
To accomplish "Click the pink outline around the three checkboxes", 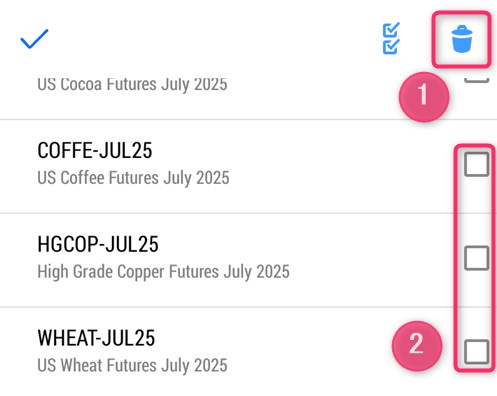I will (x=475, y=258).
